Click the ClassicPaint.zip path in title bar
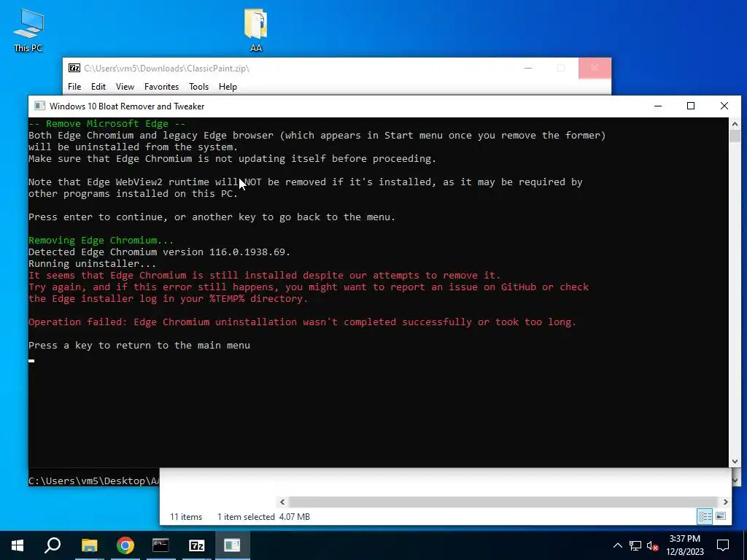 tap(167, 68)
